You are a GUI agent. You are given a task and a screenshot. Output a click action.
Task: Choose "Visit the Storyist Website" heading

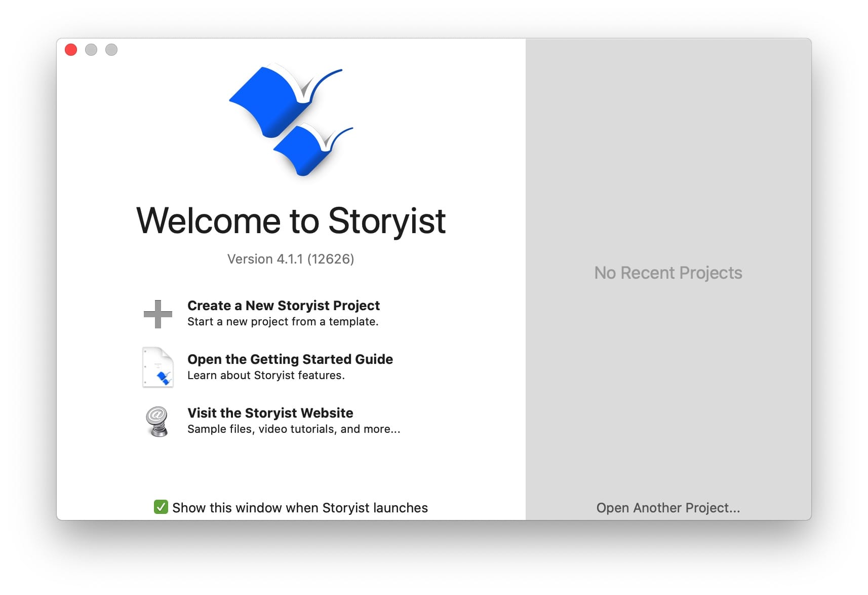click(270, 413)
